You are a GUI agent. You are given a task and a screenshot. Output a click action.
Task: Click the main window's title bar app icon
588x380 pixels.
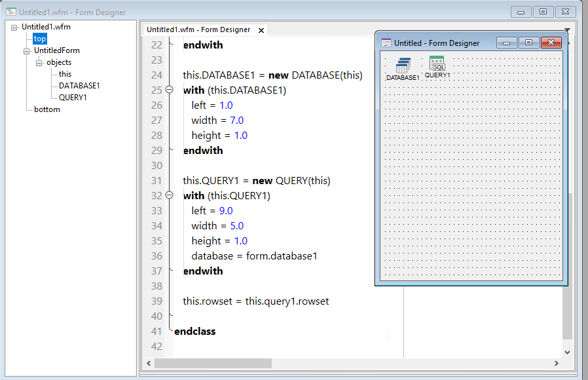tap(11, 12)
